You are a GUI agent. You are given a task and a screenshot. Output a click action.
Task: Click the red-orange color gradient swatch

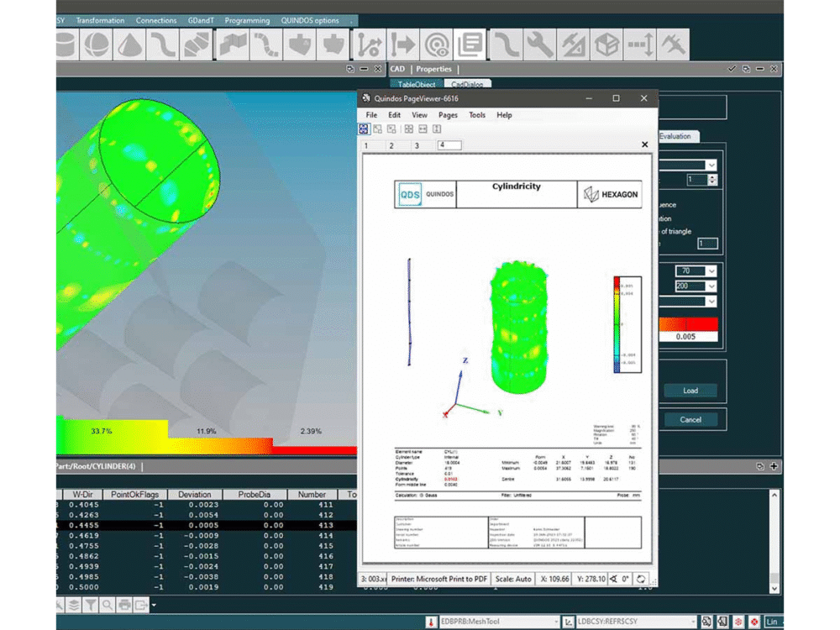pyautogui.click(x=689, y=324)
